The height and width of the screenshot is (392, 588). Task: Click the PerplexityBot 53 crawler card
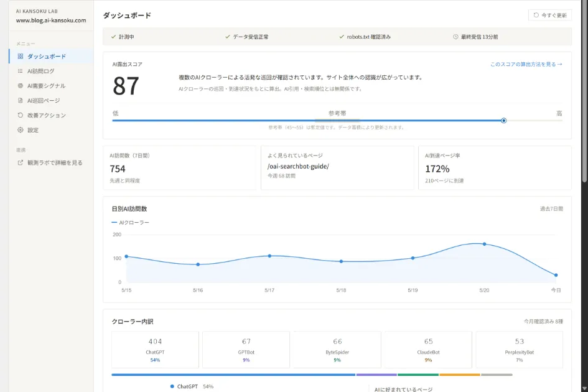pyautogui.click(x=520, y=350)
